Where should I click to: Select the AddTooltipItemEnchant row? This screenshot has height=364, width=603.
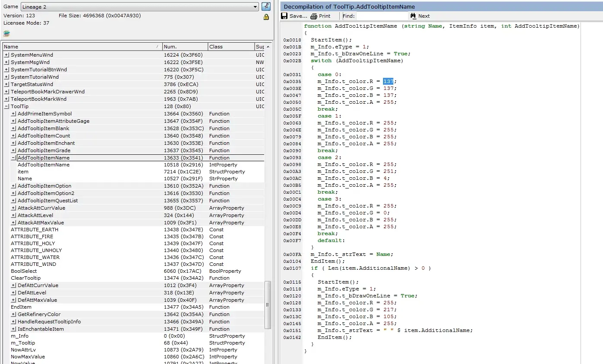(x=134, y=143)
